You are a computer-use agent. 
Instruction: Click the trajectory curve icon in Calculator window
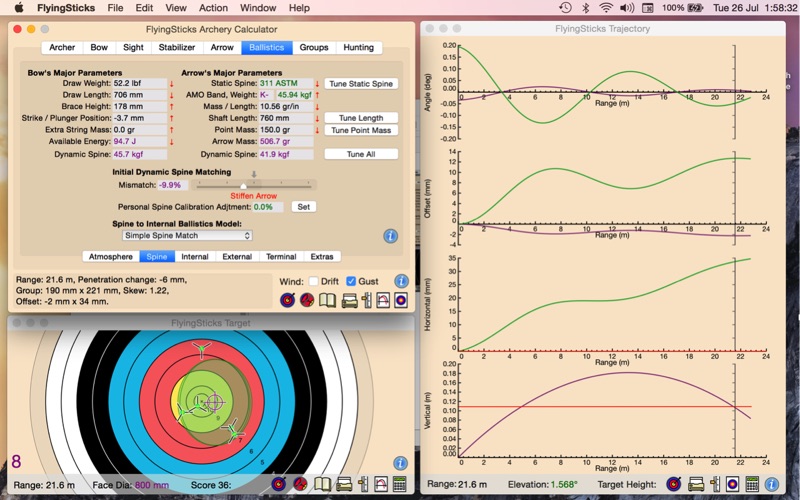(383, 300)
